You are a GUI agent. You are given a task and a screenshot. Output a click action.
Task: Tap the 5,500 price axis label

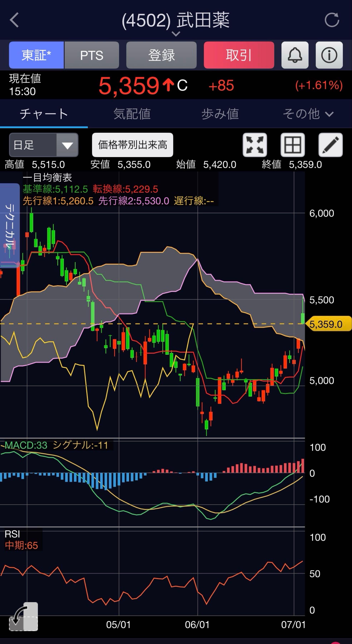[x=322, y=300]
